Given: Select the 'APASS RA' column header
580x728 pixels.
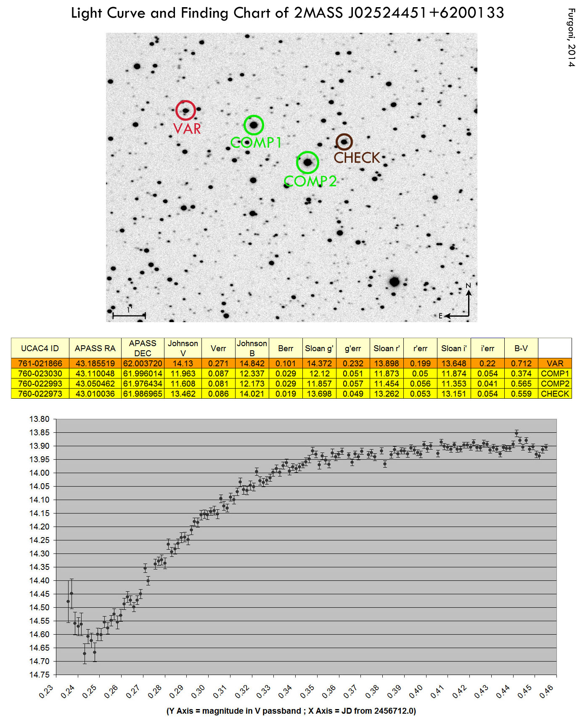Looking at the screenshot, I should [x=95, y=348].
